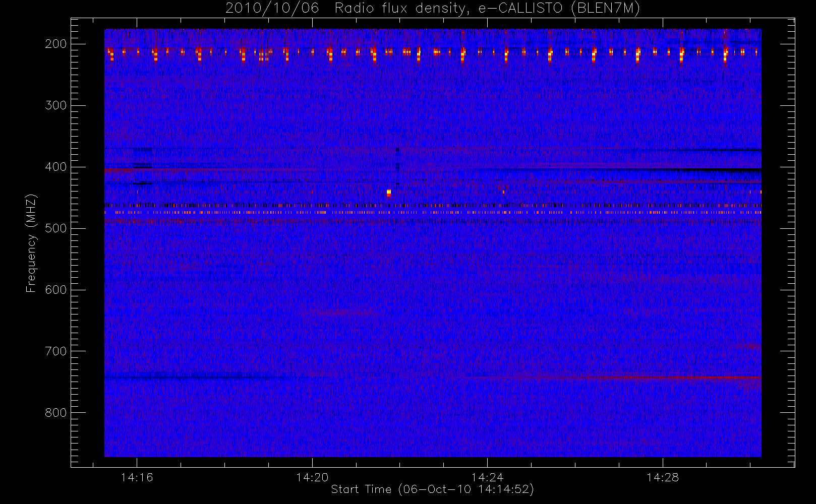
Task: Select the 200 frequency tick label
Action: 55,44
